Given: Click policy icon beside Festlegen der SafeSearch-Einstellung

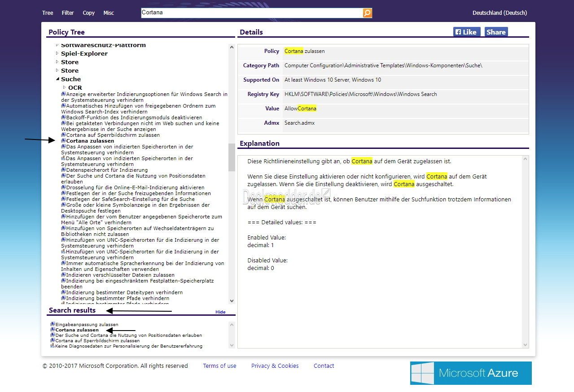Looking at the screenshot, I should click(x=63, y=199).
